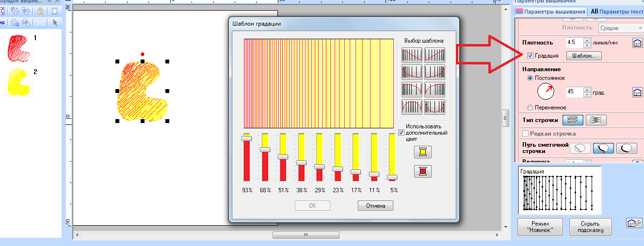Click the 23% density slider handle
The width and height of the screenshot is (644, 246).
338,169
